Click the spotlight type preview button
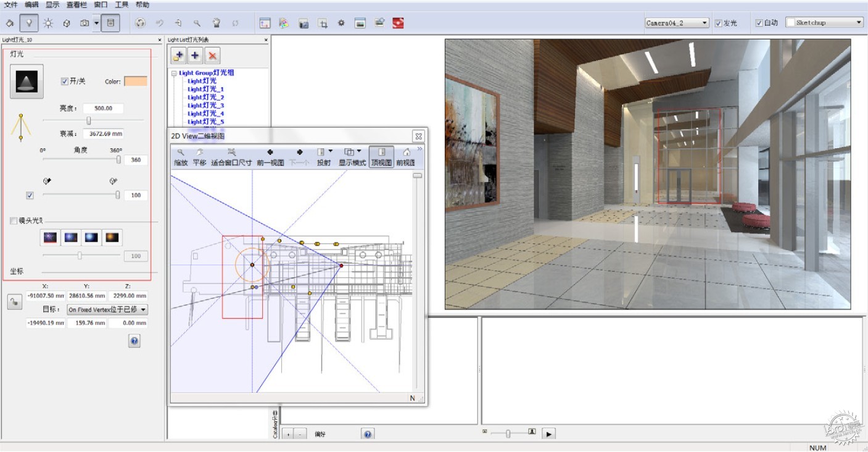The height and width of the screenshot is (452, 868). pos(27,82)
